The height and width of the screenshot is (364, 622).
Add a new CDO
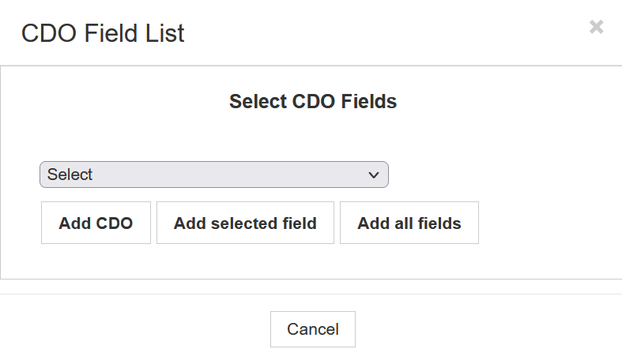coord(96,223)
